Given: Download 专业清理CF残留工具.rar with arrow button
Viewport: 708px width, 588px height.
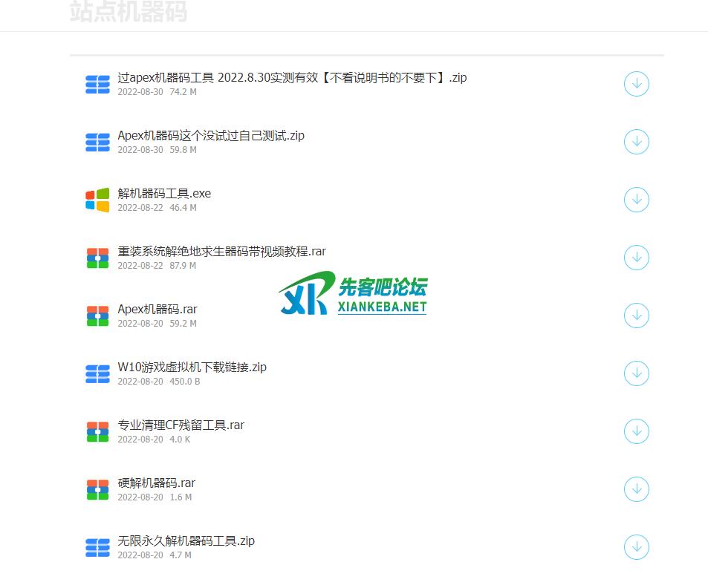Looking at the screenshot, I should tap(636, 431).
